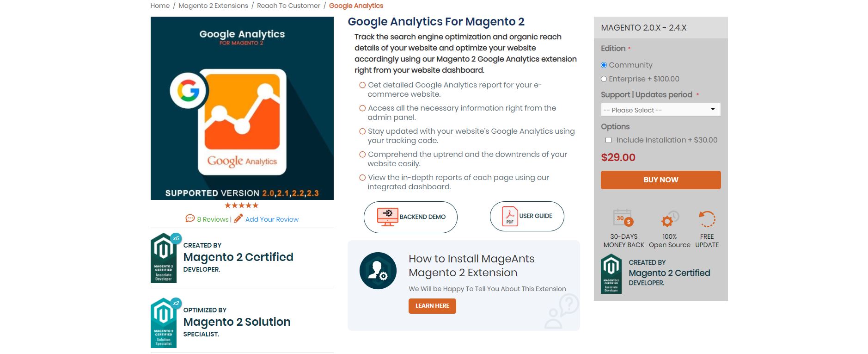
Task: Open the Backend Demo button
Action: [x=410, y=217]
